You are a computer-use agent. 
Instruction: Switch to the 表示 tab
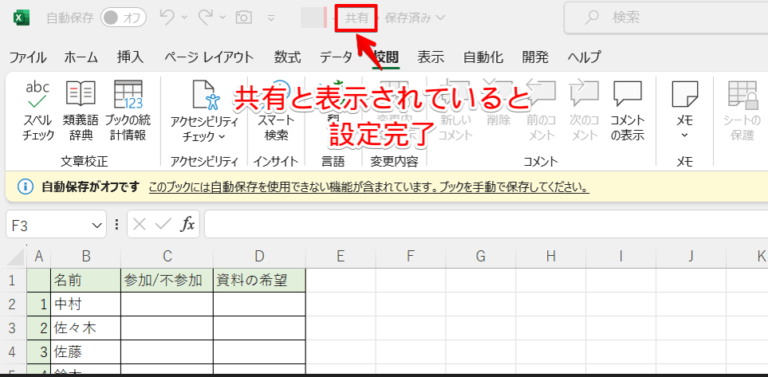[x=431, y=57]
